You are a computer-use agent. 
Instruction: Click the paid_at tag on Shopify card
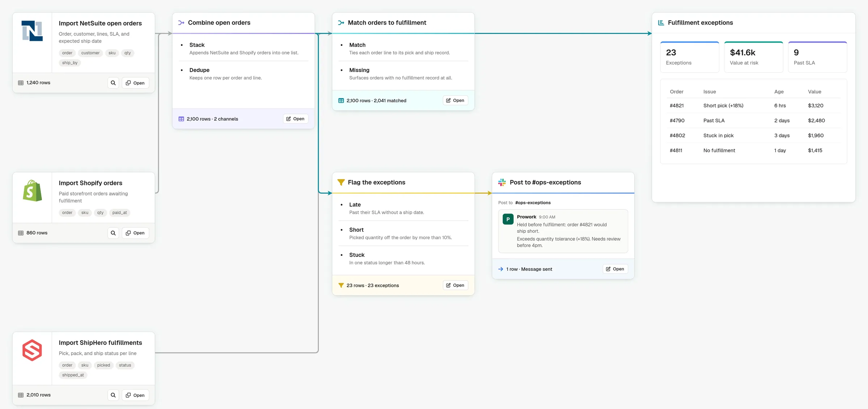(x=119, y=213)
